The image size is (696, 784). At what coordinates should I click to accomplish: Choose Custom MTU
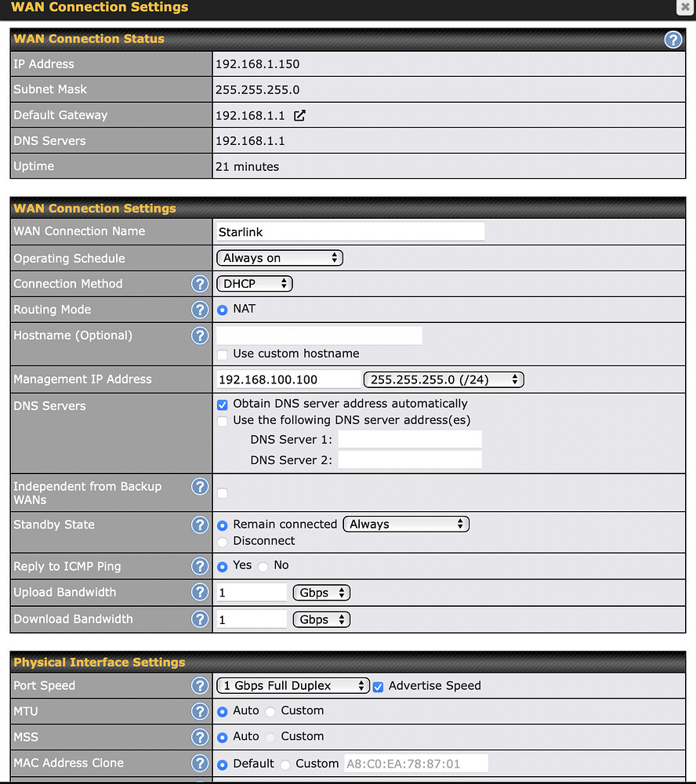point(272,710)
